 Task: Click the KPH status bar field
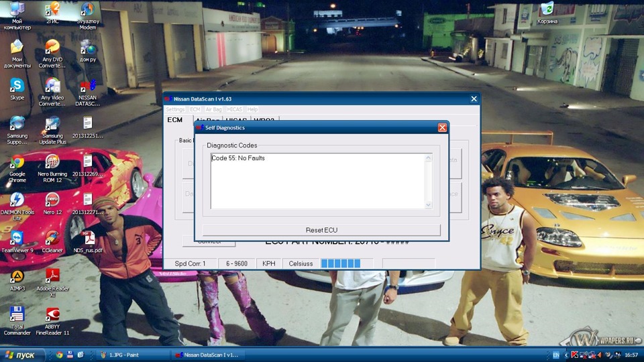pos(269,263)
